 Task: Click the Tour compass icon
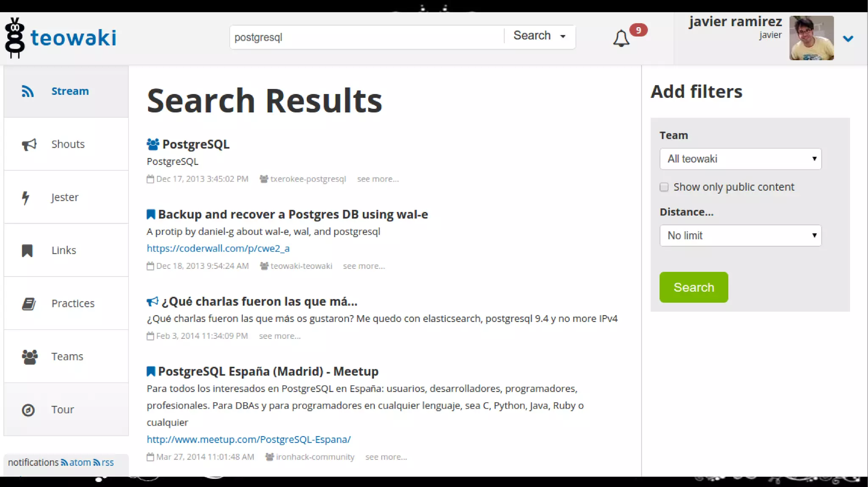point(28,410)
